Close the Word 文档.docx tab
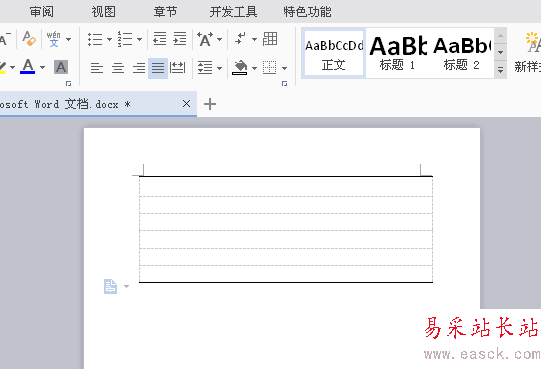This screenshot has width=541, height=369. 186,104
